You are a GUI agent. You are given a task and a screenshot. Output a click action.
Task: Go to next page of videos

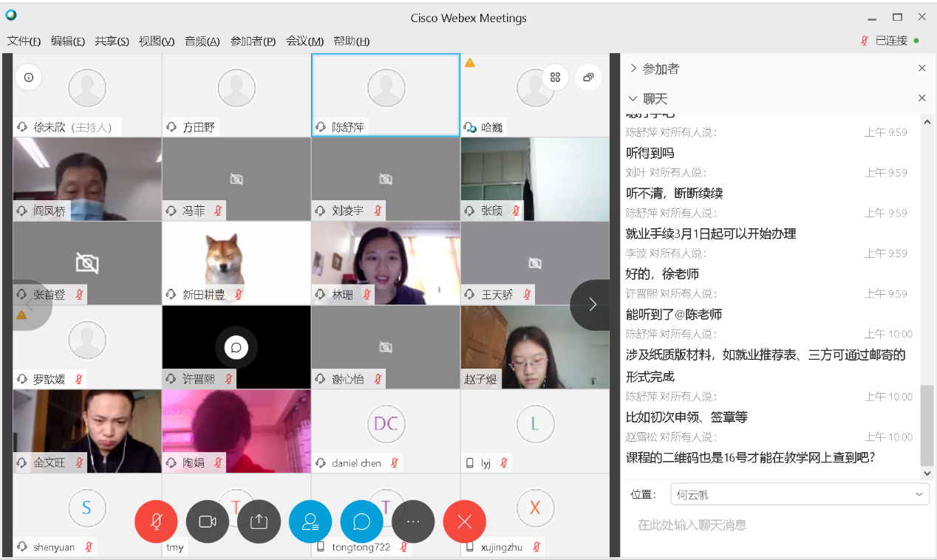click(592, 304)
